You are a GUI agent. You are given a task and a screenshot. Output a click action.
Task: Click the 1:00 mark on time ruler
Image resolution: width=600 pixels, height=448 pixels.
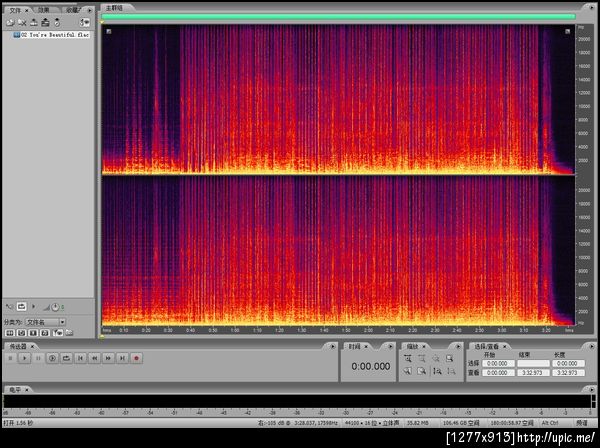pos(235,330)
